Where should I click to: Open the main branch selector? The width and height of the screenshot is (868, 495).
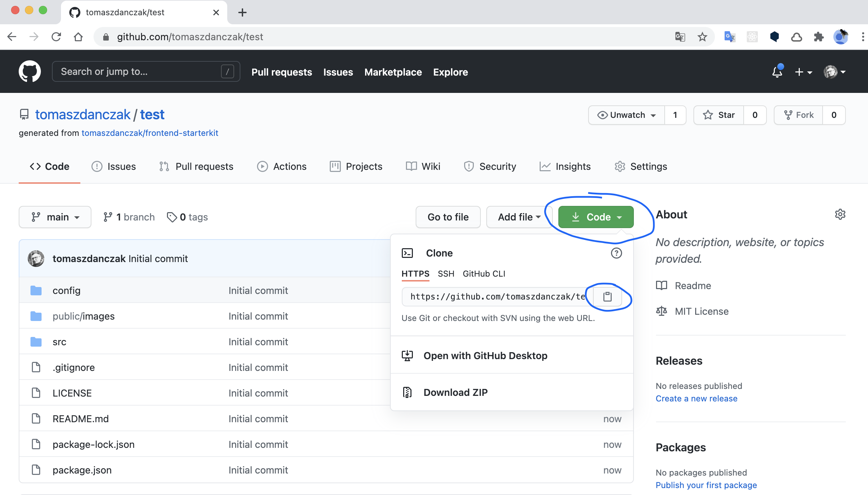pyautogui.click(x=55, y=217)
